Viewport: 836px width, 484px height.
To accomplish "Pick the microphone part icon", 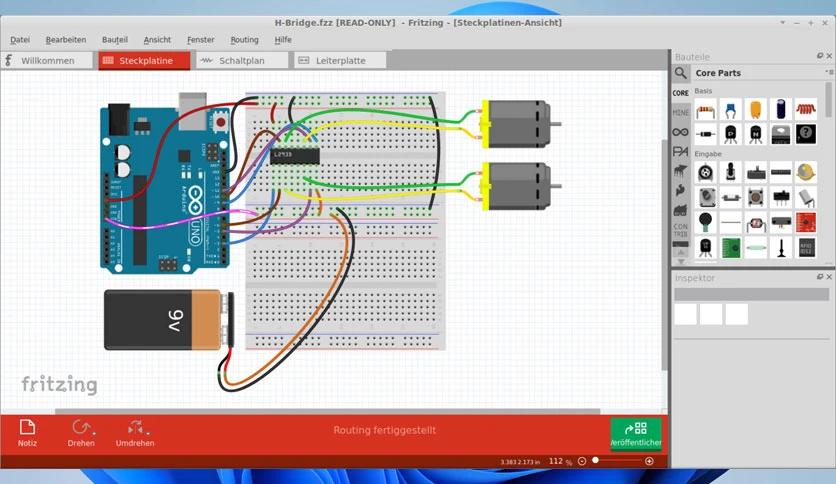I will tap(706, 223).
